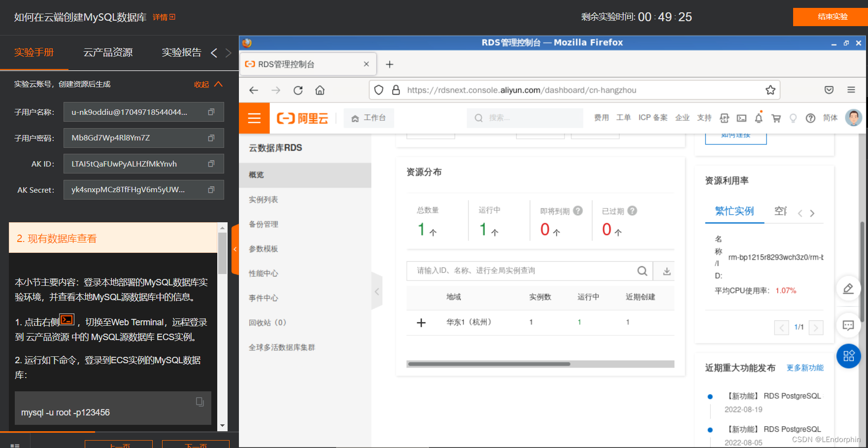Show tooltip icon next to 已过期
868x448 pixels.
[x=632, y=210]
